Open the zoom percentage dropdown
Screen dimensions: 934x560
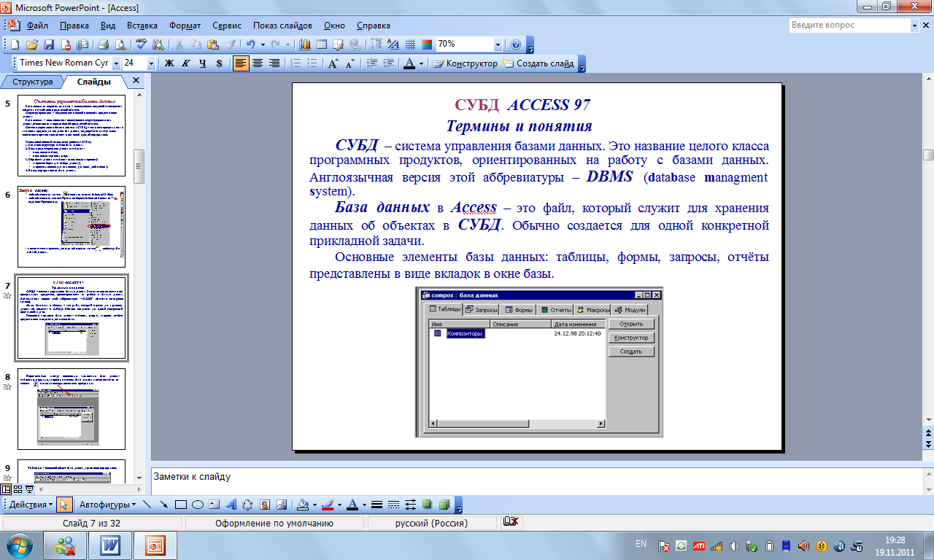click(x=498, y=44)
